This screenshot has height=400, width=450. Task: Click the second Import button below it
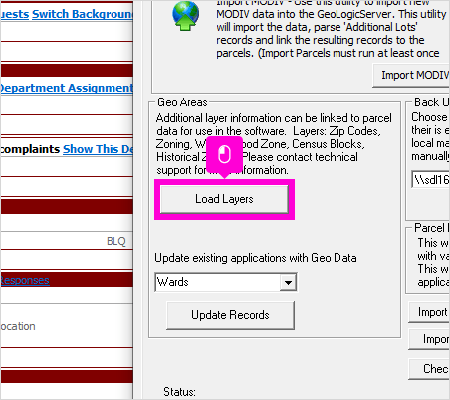pos(429,339)
